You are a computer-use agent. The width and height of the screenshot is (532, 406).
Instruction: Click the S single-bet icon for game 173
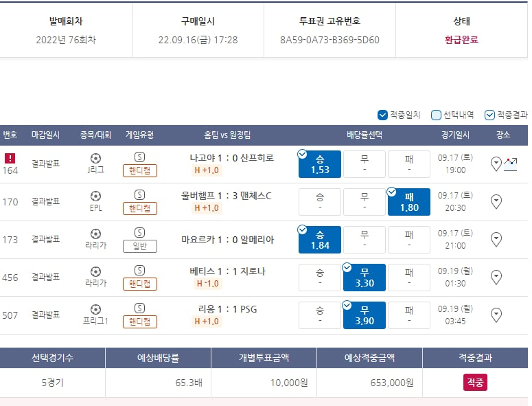pyautogui.click(x=140, y=232)
